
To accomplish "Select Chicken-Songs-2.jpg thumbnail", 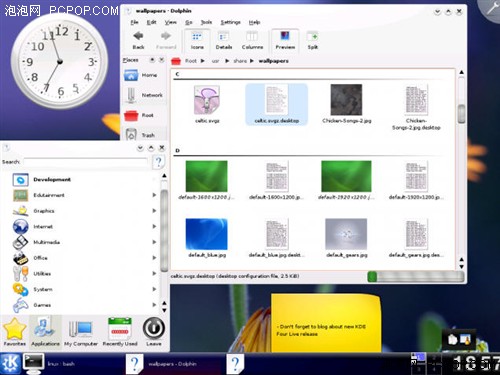I will 346,100.
